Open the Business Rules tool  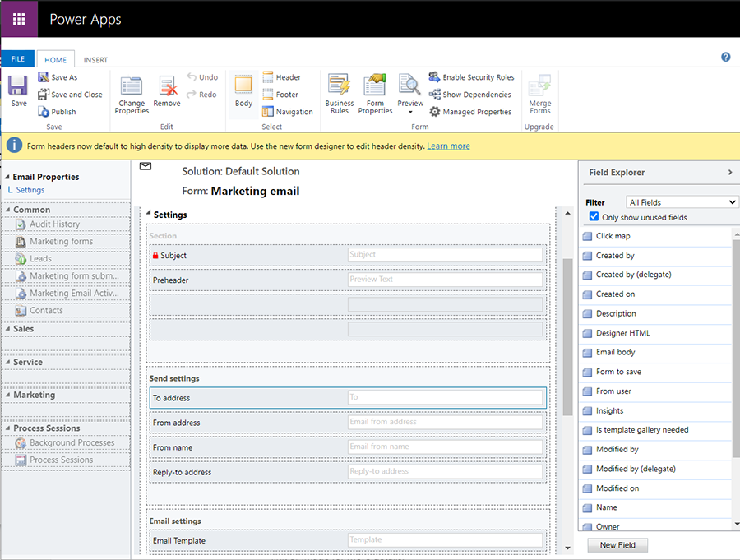click(339, 90)
